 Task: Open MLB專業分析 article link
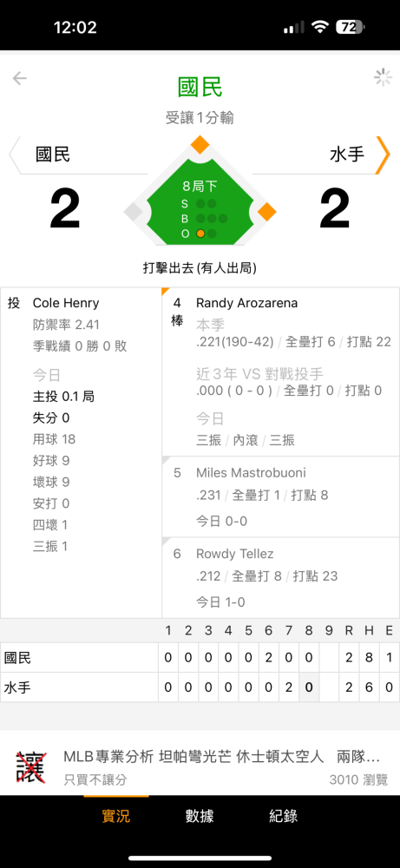point(226,767)
